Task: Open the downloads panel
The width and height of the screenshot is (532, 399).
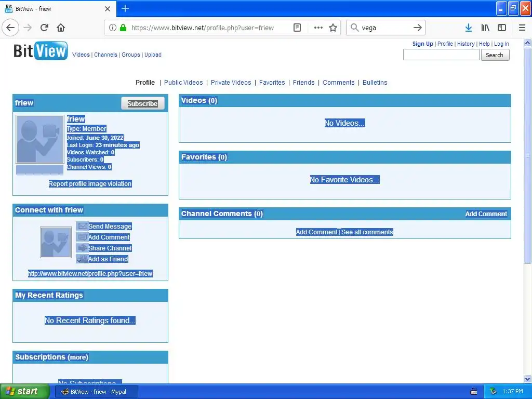Action: [469, 28]
